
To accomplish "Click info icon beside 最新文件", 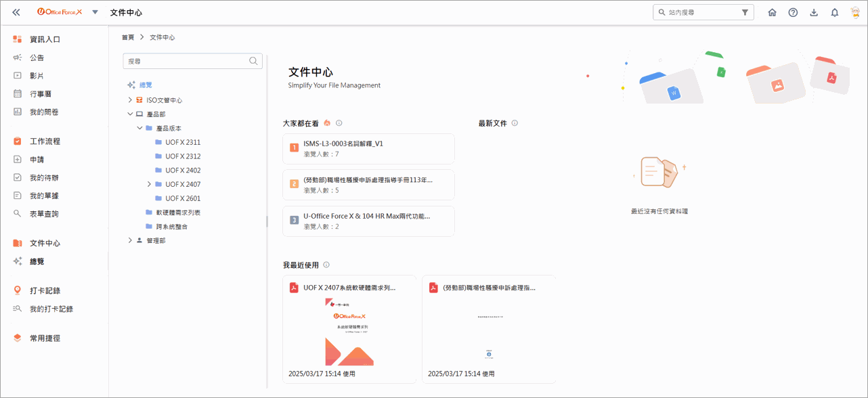I will [x=515, y=123].
